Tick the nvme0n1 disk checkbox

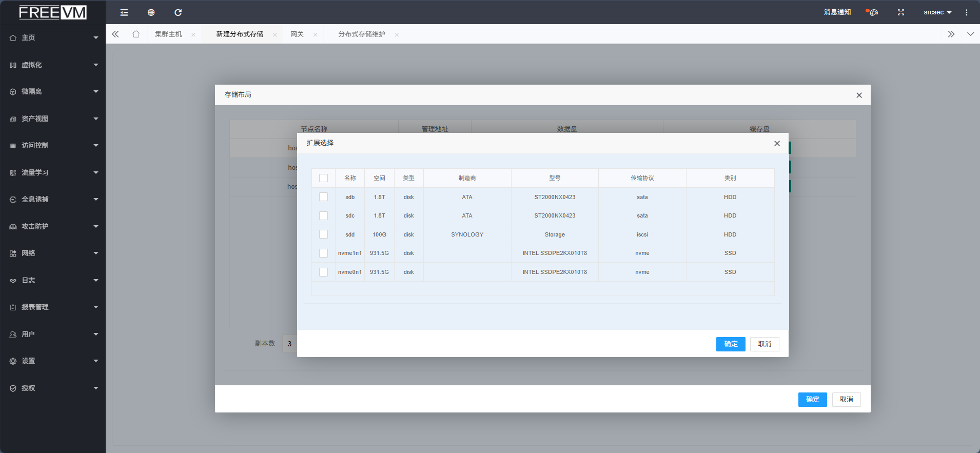click(323, 272)
